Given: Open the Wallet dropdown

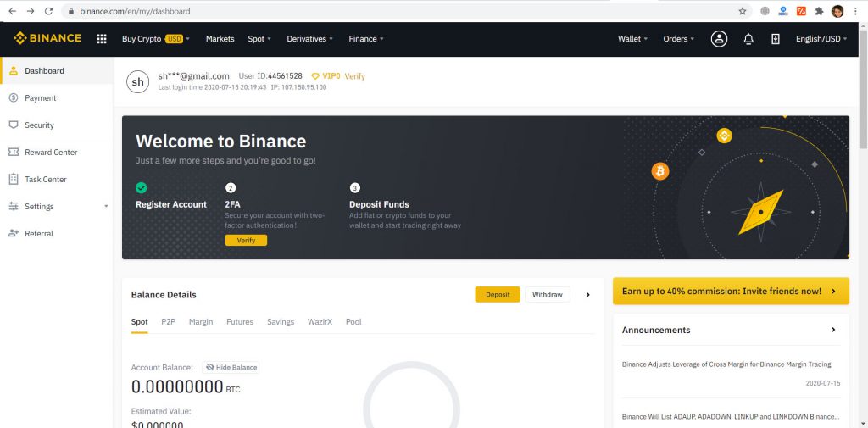Looking at the screenshot, I should pyautogui.click(x=632, y=39).
